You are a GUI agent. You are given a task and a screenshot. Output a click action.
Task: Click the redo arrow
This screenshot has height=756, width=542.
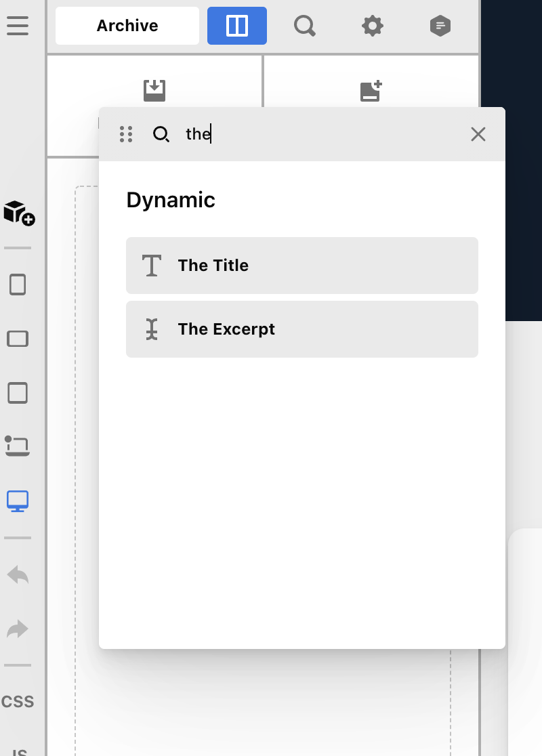pyautogui.click(x=18, y=629)
